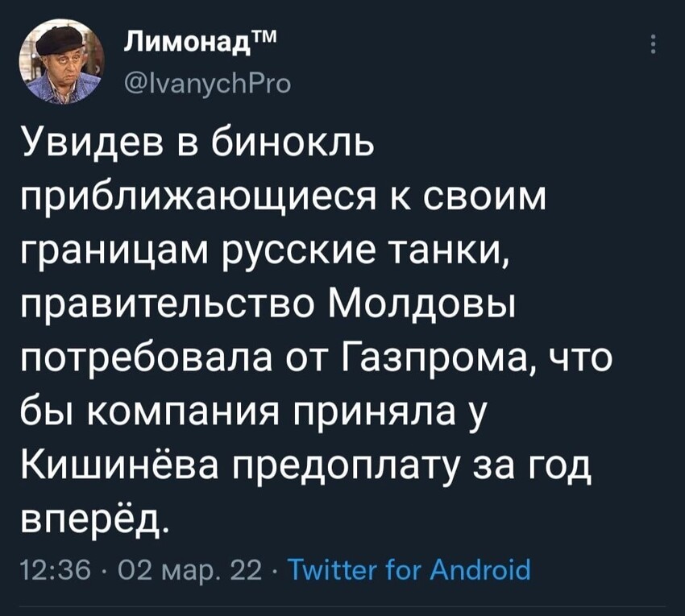Image resolution: width=685 pixels, height=616 pixels.
Task: Click the word "бинокль" in the tweet
Action: click(293, 143)
